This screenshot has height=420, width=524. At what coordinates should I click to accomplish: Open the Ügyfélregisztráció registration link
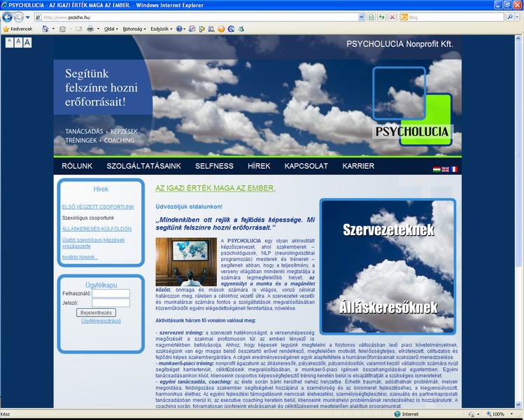pyautogui.click(x=101, y=321)
